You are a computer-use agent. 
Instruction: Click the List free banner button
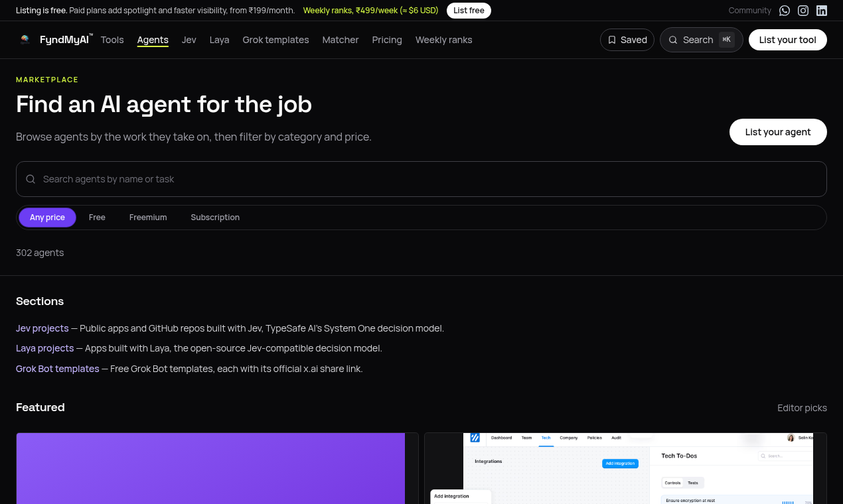pos(469,11)
